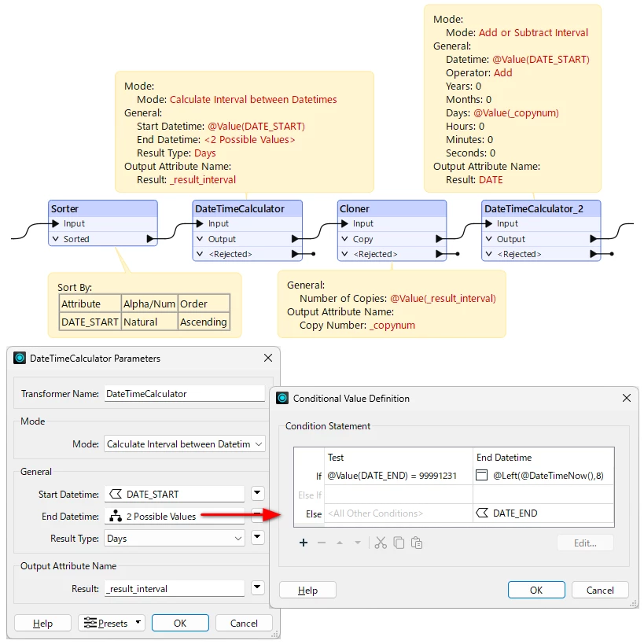The width and height of the screenshot is (644, 644).
Task: Click the conditional value icon in End Datetime
Action: pos(116,516)
